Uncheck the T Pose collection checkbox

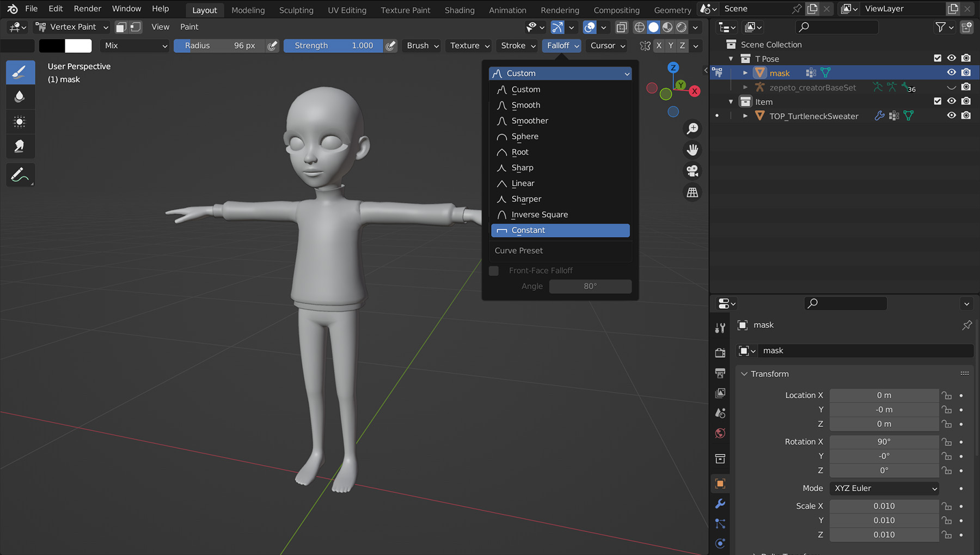click(937, 58)
